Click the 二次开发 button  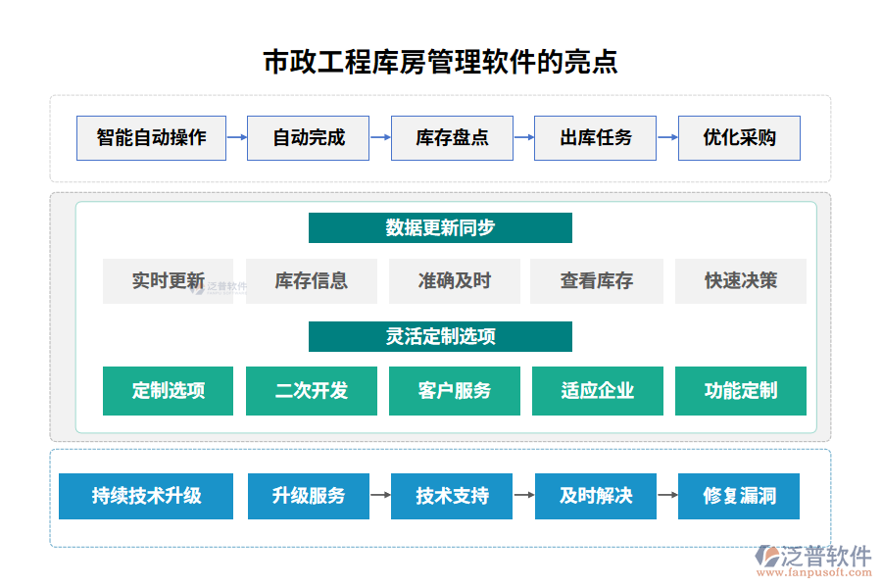(312, 391)
